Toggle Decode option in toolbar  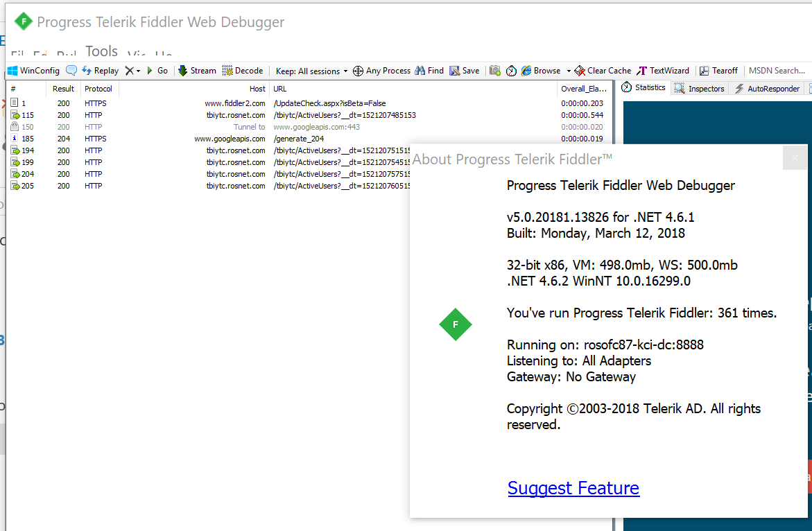pos(243,71)
